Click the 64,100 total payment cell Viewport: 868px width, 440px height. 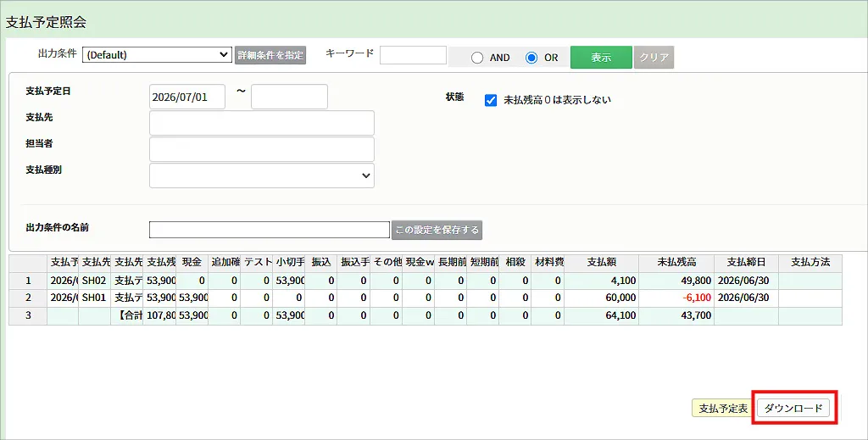point(601,315)
